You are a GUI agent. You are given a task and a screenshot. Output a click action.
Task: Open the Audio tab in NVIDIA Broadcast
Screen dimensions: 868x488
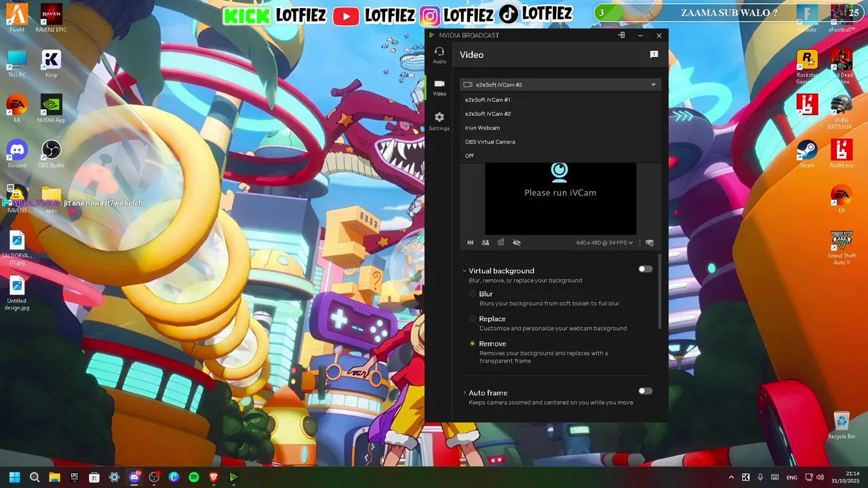[x=439, y=56]
